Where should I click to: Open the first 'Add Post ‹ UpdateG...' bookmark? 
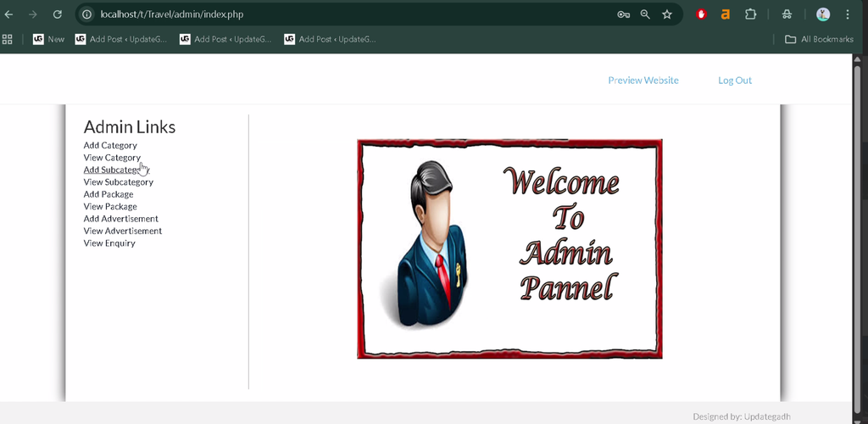click(x=120, y=39)
